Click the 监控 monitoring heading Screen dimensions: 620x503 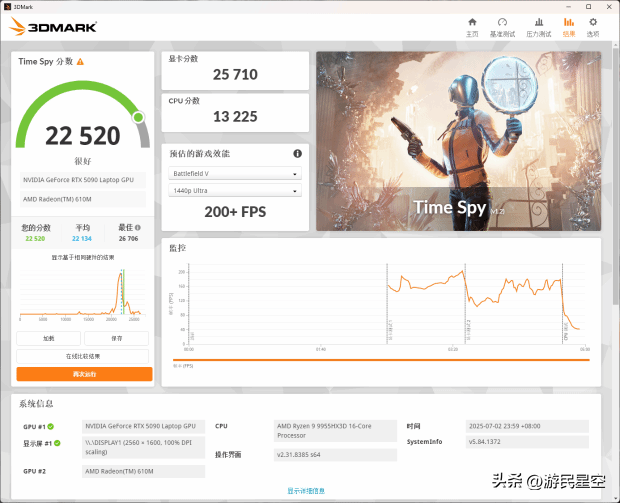[178, 248]
